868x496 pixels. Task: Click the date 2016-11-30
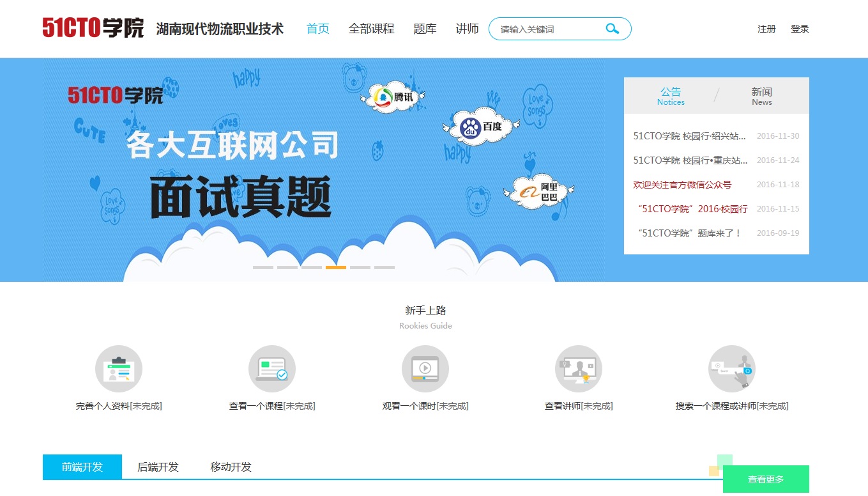pyautogui.click(x=778, y=136)
